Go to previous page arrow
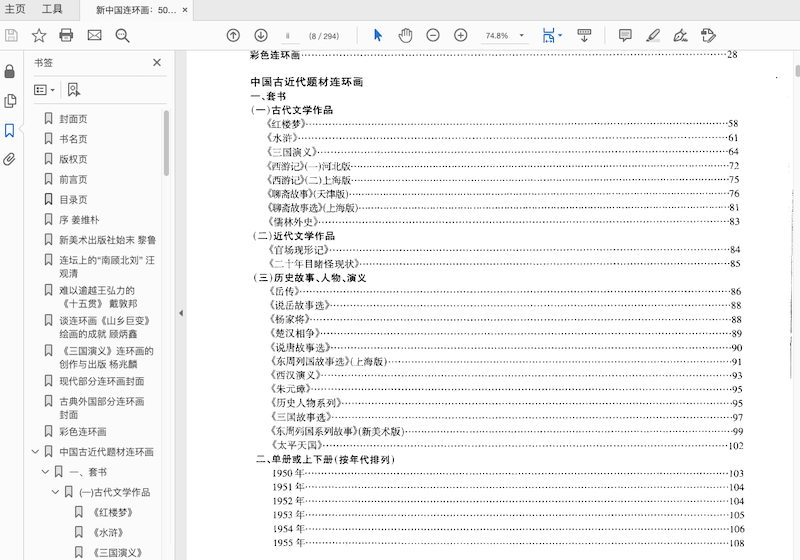 pyautogui.click(x=233, y=35)
